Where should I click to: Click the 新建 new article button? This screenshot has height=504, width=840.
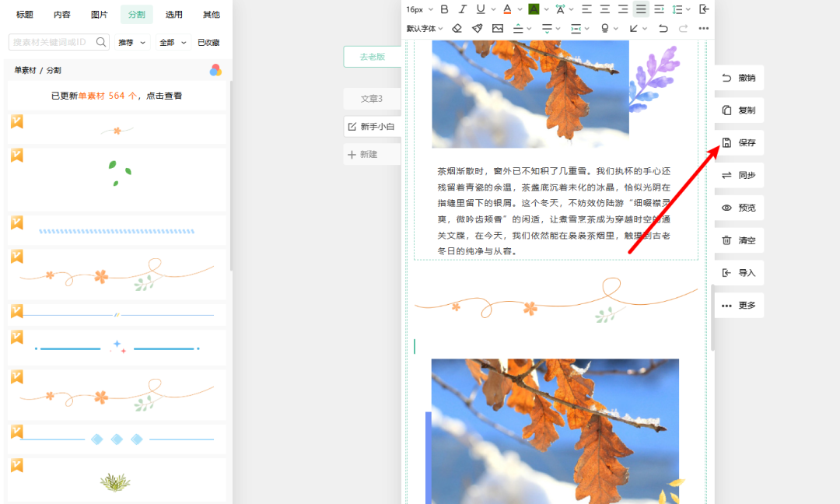pos(369,155)
